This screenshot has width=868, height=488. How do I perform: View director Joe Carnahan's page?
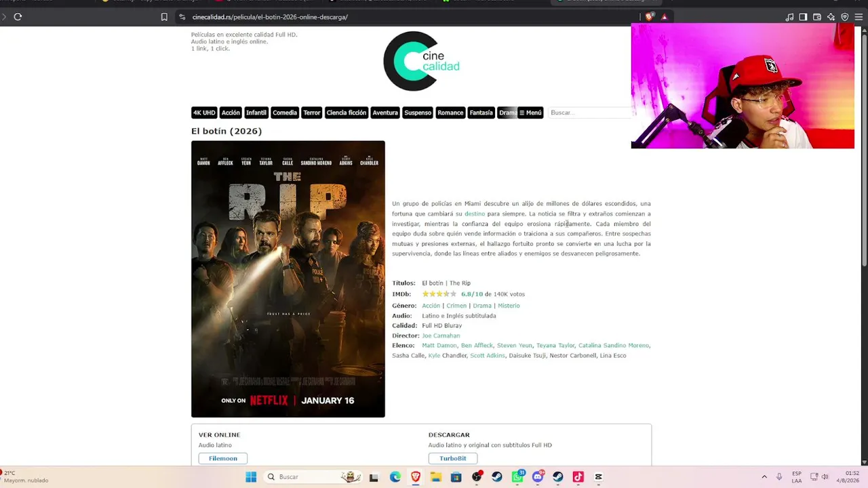441,335
